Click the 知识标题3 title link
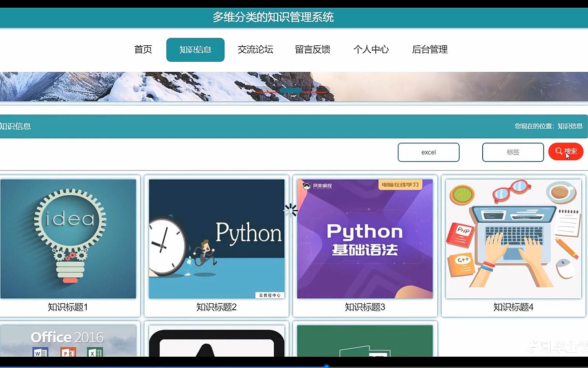This screenshot has width=588, height=368. [x=365, y=307]
